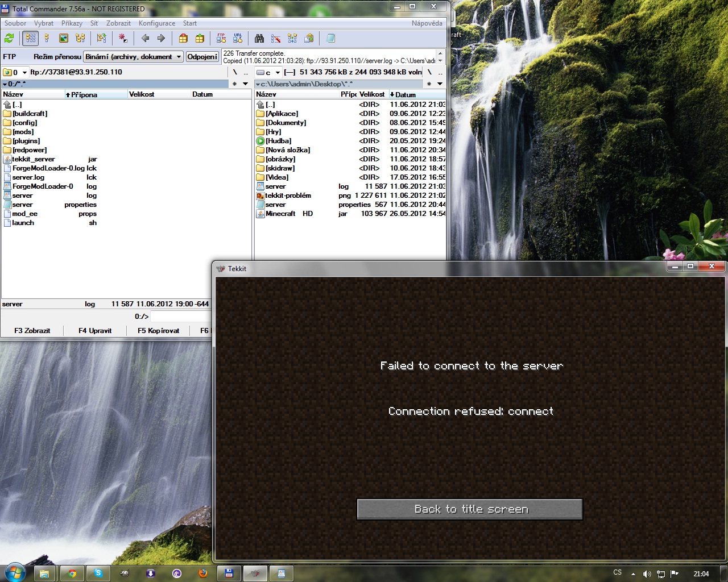Go back with the left arrow icon
Image resolution: width=728 pixels, height=582 pixels.
[x=145, y=38]
